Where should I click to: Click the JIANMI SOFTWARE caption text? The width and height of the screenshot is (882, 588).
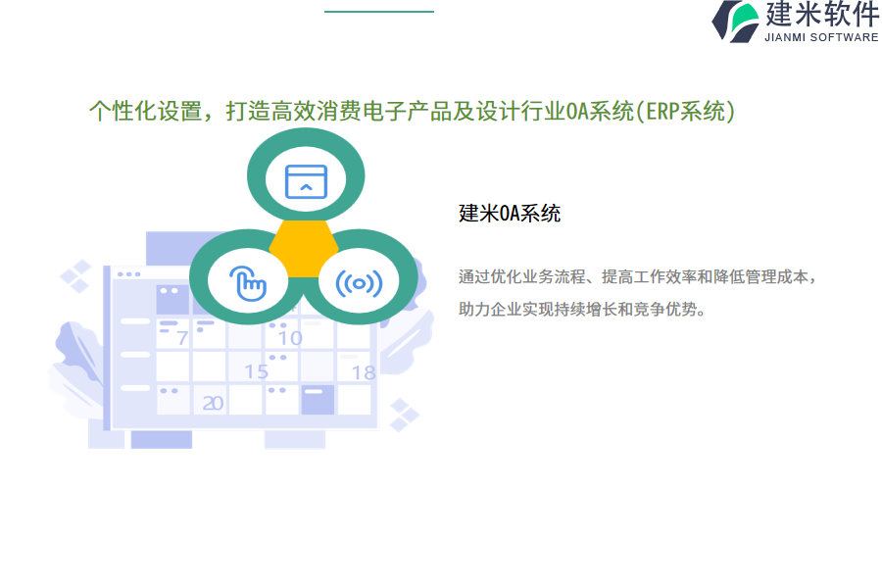click(x=821, y=37)
